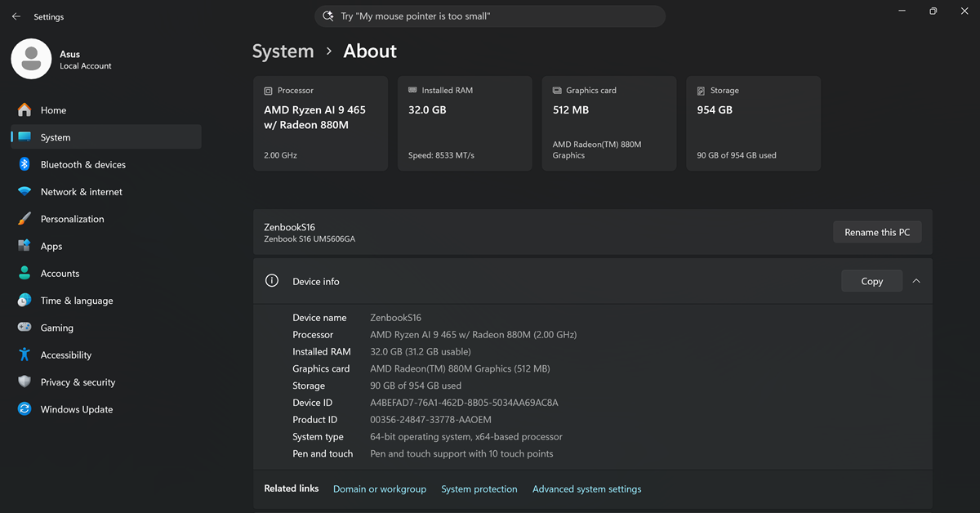Click the Gaming controller icon
Image resolution: width=980 pixels, height=513 pixels.
click(x=24, y=328)
